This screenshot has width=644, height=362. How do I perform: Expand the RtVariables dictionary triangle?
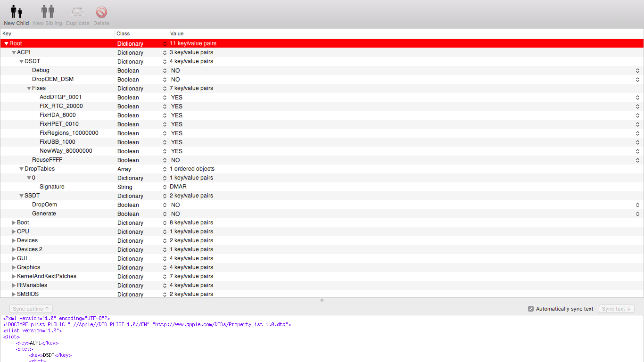coord(14,285)
